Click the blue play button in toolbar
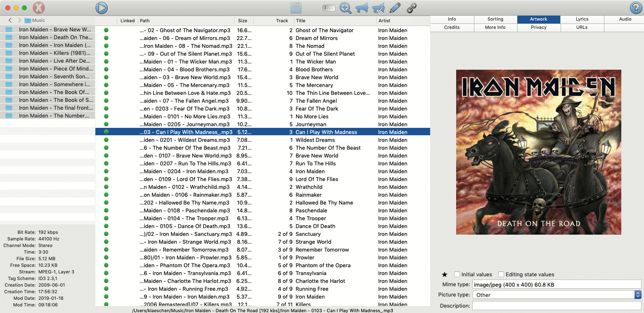The image size is (644, 313). pos(101,8)
